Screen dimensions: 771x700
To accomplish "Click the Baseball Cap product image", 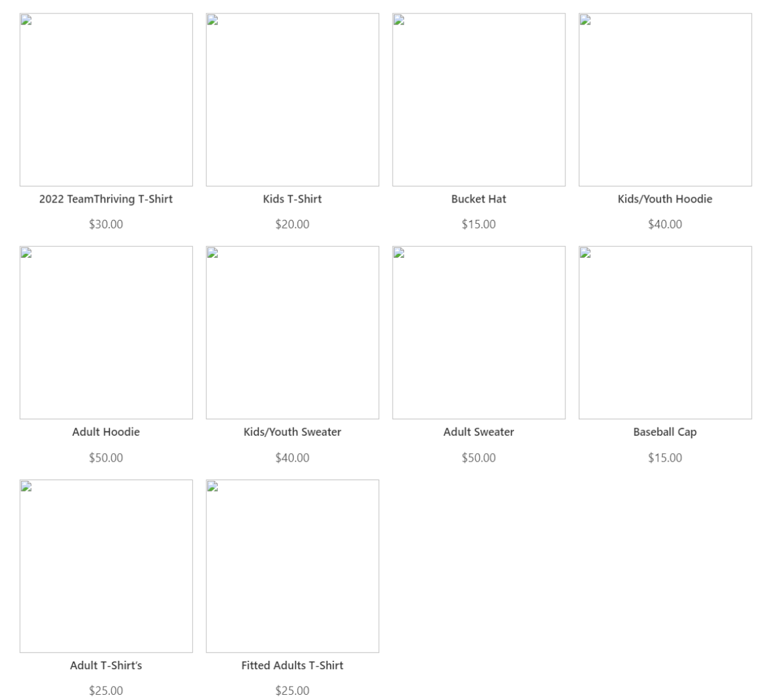I will pyautogui.click(x=665, y=333).
